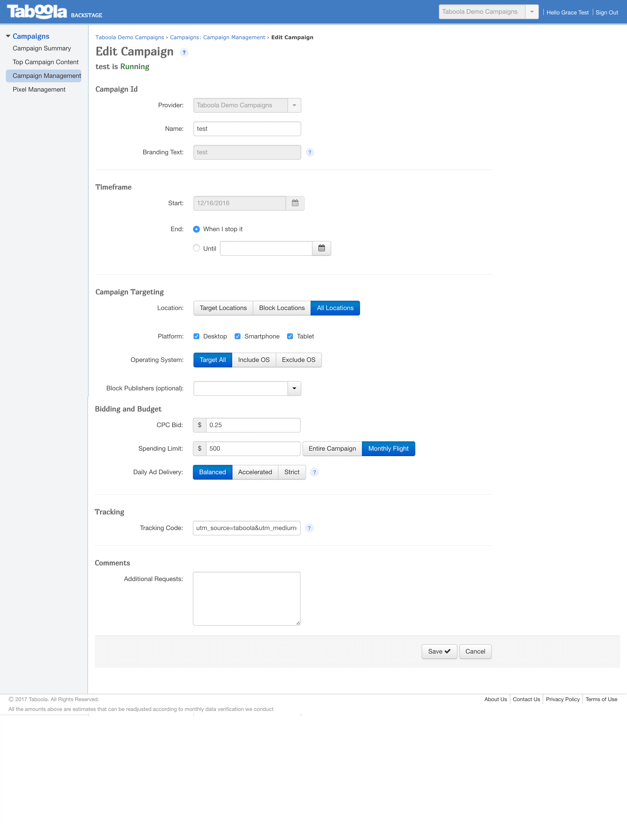Image resolution: width=627 pixels, height=840 pixels.
Task: Click the help icon beside Tracking Code
Action: click(x=309, y=528)
